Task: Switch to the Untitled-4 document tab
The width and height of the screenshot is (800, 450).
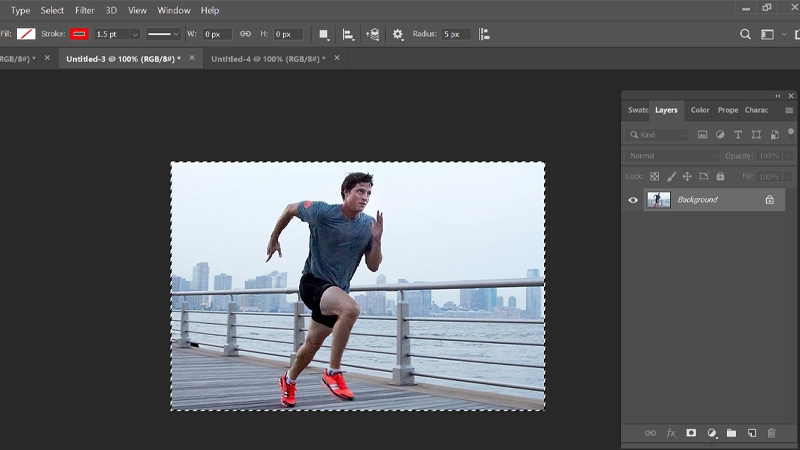Action: (x=268, y=59)
